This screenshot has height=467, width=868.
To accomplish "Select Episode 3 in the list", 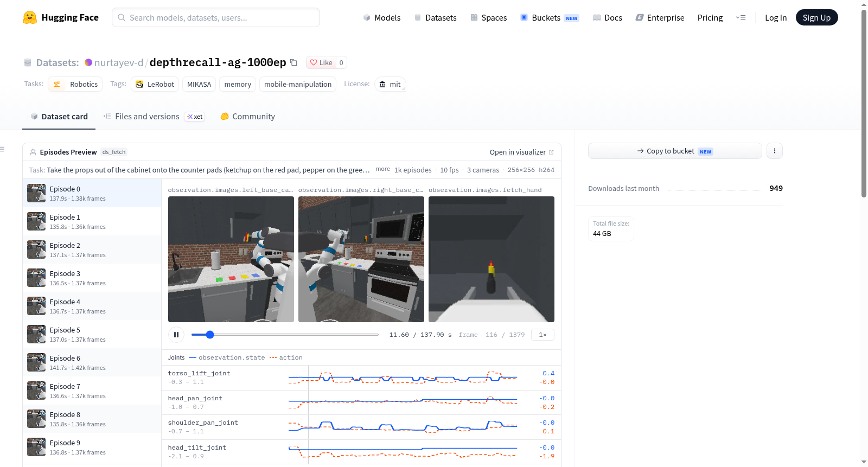I will tap(92, 278).
